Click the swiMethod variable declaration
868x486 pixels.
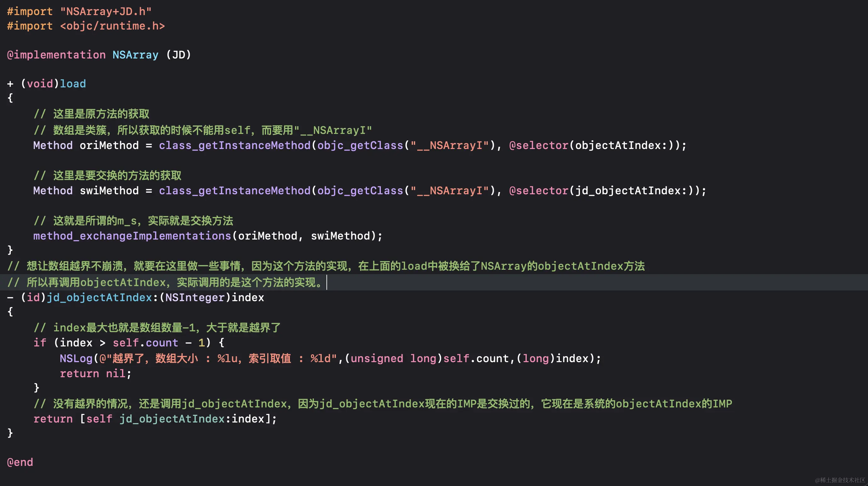[x=109, y=191]
